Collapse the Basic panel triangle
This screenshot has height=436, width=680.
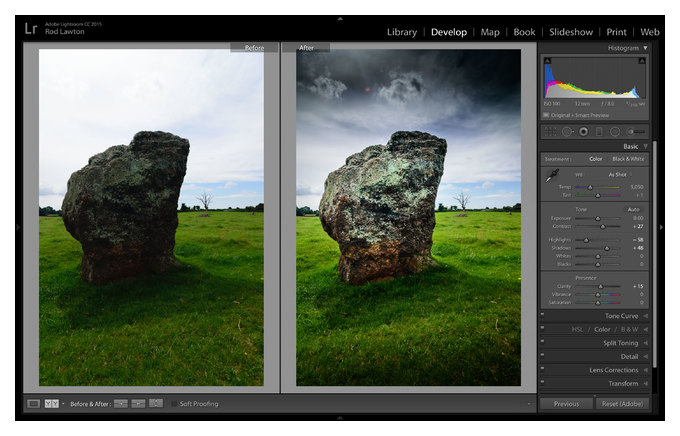click(x=645, y=147)
